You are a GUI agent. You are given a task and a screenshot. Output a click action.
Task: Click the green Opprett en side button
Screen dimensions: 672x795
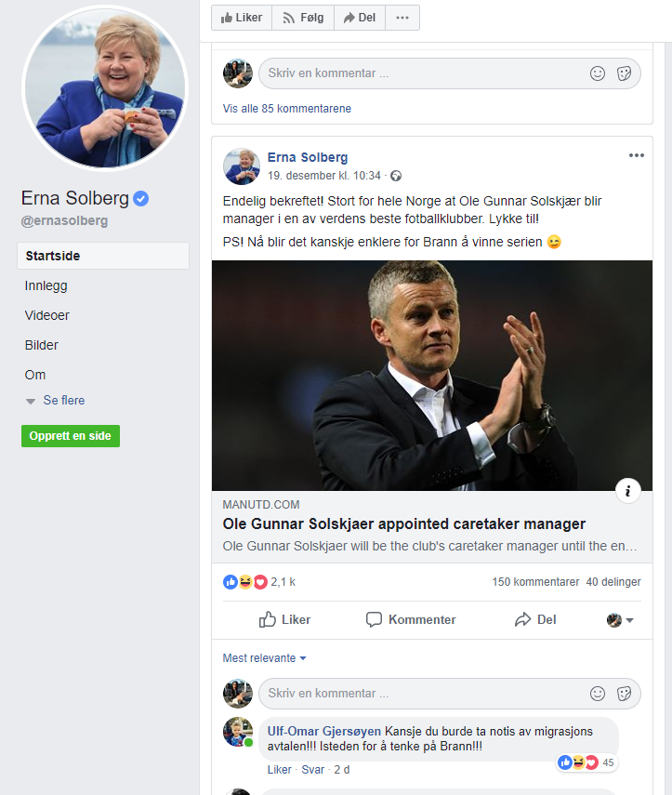[71, 436]
